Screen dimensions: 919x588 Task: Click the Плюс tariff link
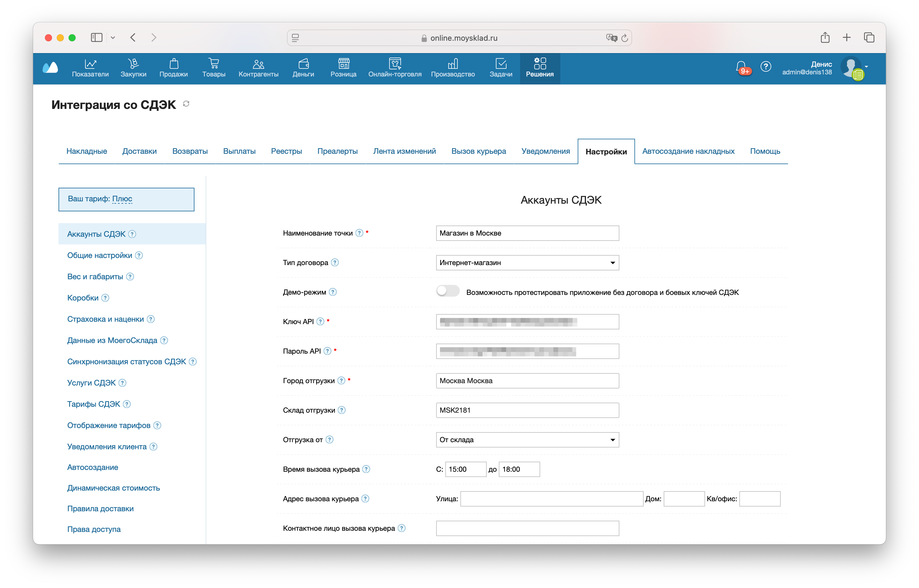[x=122, y=199]
